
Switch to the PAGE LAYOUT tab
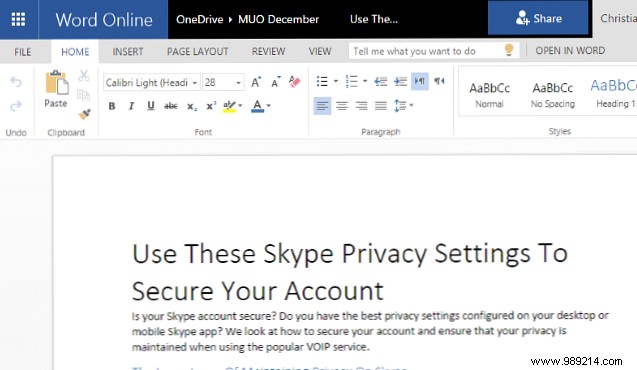[197, 52]
